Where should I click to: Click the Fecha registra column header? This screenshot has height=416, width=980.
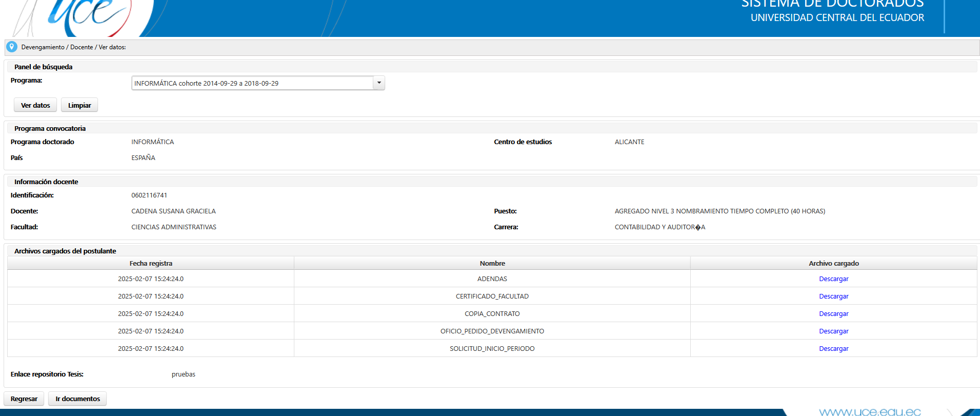151,263
